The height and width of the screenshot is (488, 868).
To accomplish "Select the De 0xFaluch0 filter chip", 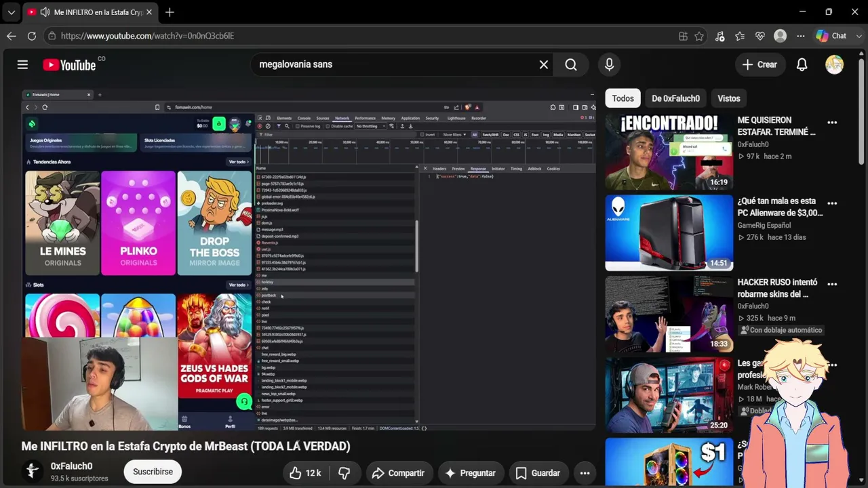I will (x=675, y=98).
